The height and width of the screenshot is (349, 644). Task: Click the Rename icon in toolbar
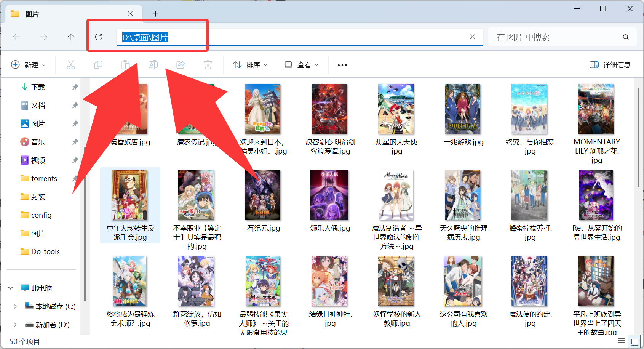coord(153,65)
